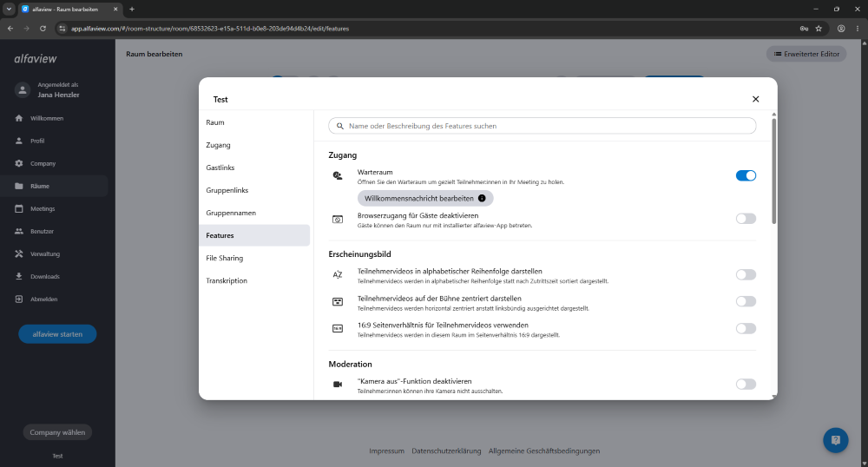Click the Räume folder icon

click(x=19, y=186)
